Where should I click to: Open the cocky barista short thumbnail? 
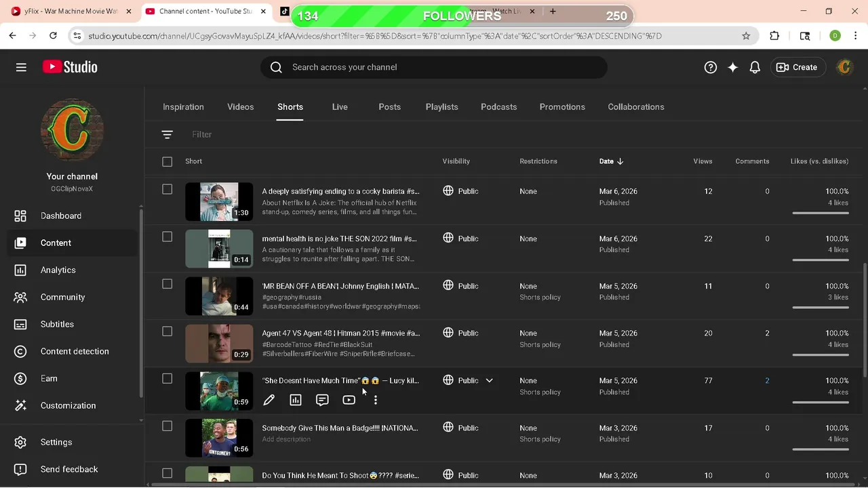pos(219,202)
